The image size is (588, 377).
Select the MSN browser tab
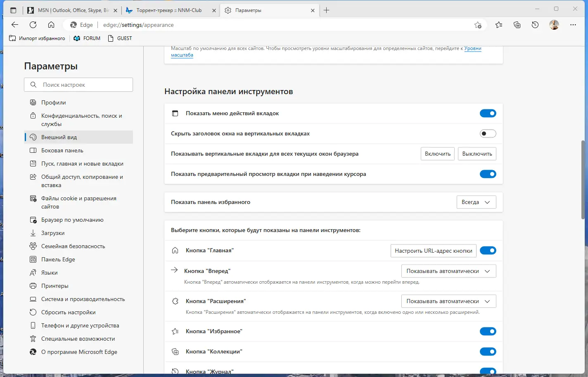tap(70, 10)
